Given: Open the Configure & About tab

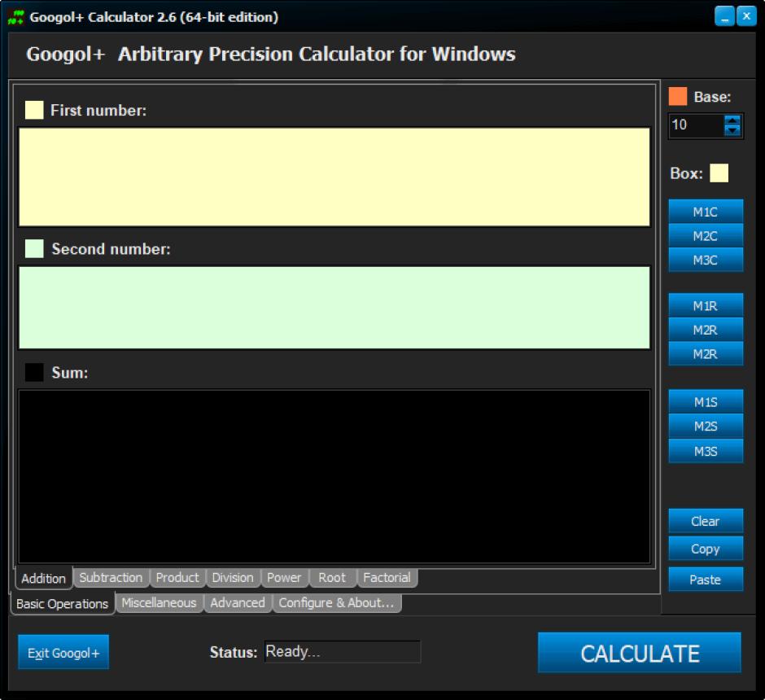Looking at the screenshot, I should point(337,603).
